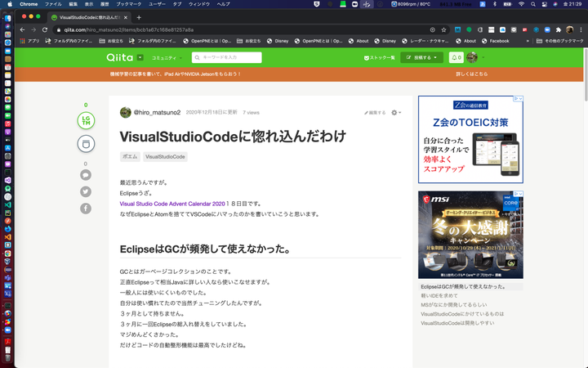Open a new Chrome tab with plus button
Image resolution: width=588 pixels, height=368 pixels.
(139, 17)
